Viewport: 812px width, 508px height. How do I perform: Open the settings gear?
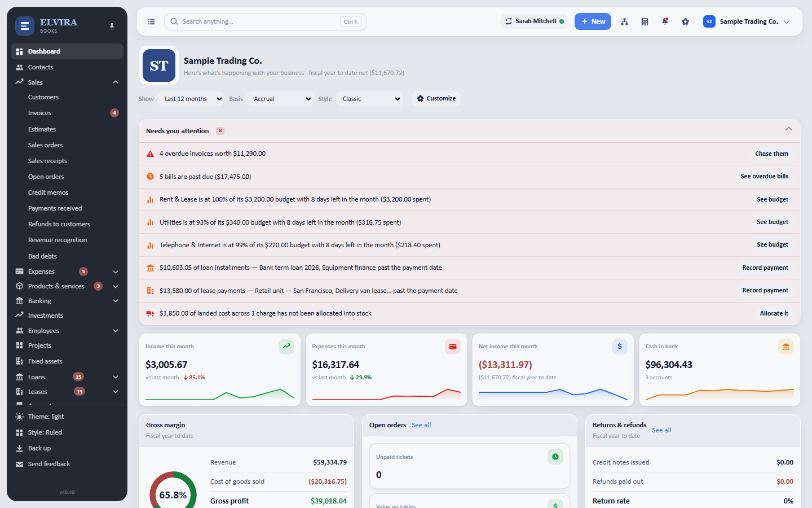click(x=685, y=22)
